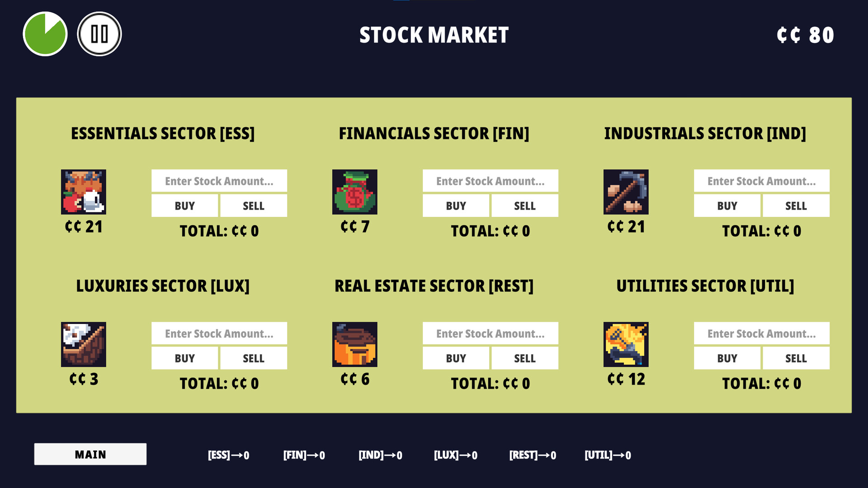
Task: Click the Industrials sector pickaxe icon
Action: tap(626, 192)
